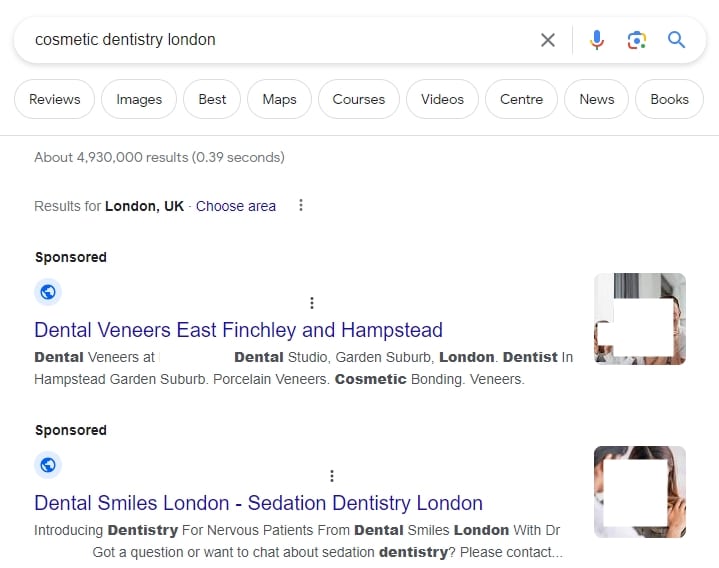Open Dental Veneers East Finchley and Hampstead link

[x=238, y=330]
